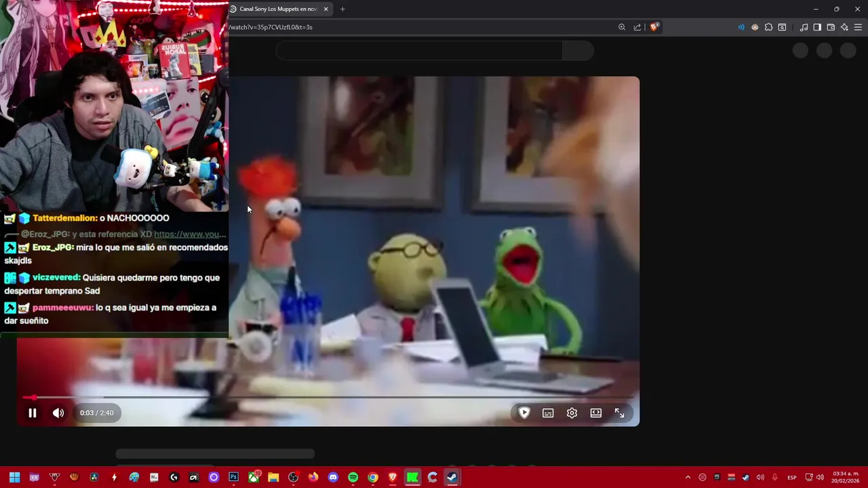Expand the hidden system tray icons

pyautogui.click(x=688, y=477)
